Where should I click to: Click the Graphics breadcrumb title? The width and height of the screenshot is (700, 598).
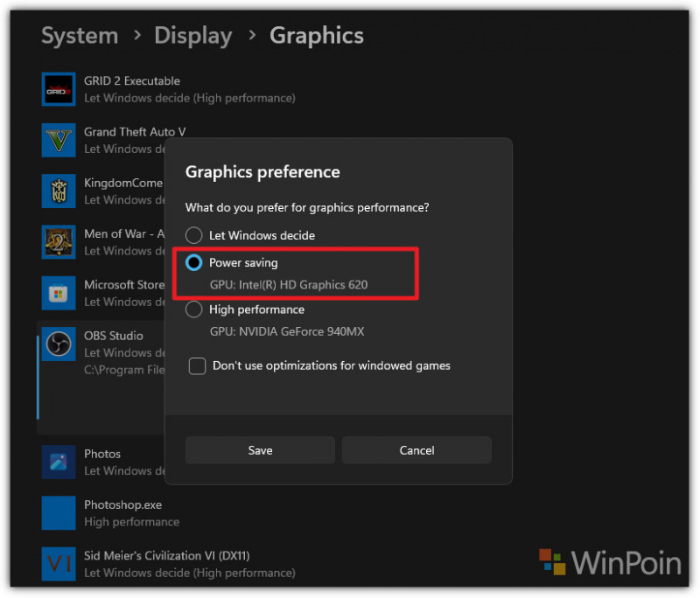[x=317, y=36]
